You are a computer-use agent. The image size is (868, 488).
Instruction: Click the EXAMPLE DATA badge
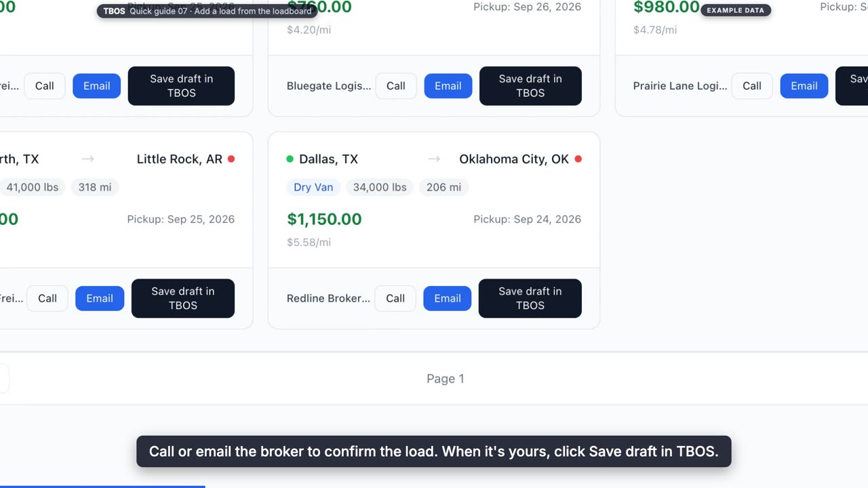click(x=736, y=10)
